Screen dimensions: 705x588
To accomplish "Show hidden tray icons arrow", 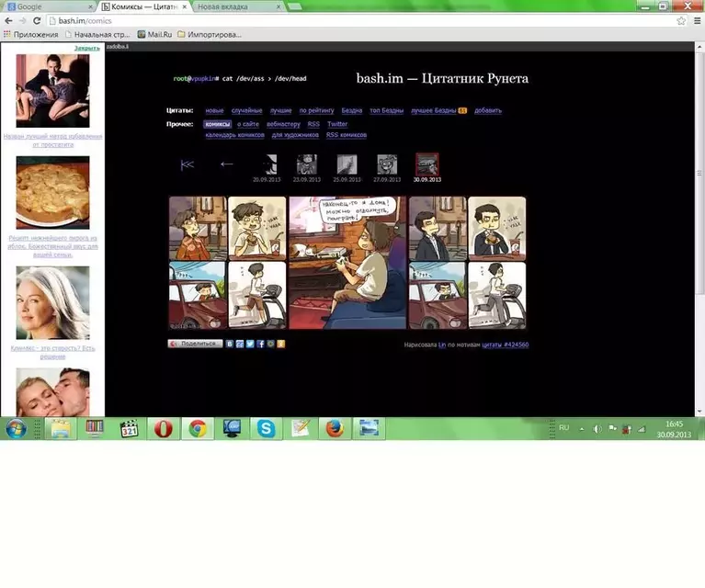I will [x=582, y=429].
